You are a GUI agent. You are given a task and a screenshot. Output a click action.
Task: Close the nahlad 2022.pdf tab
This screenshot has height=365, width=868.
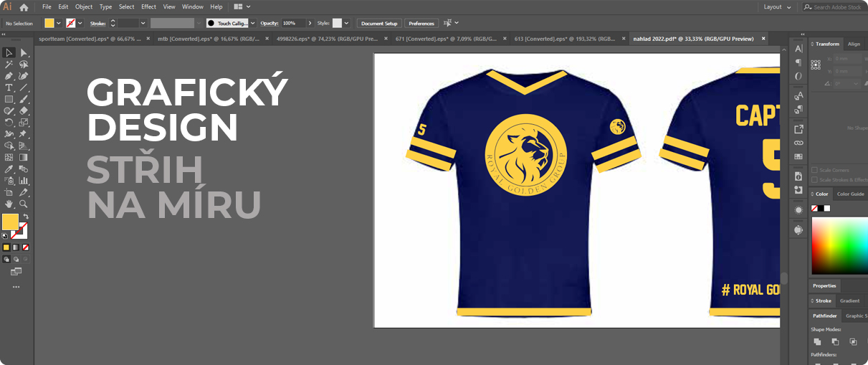(763, 39)
